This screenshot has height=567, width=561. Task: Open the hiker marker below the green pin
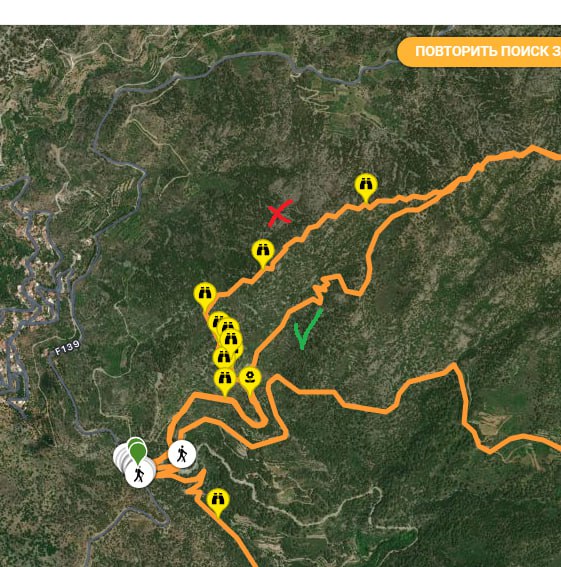[139, 475]
